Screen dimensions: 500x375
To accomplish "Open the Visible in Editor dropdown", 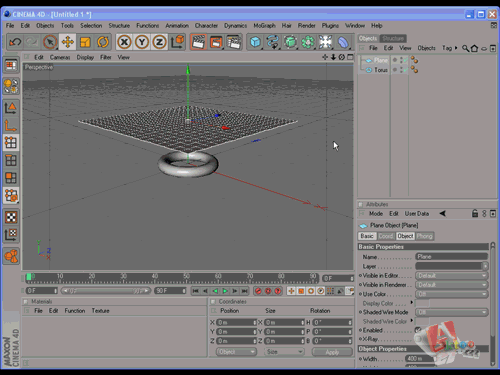I will [x=452, y=276].
